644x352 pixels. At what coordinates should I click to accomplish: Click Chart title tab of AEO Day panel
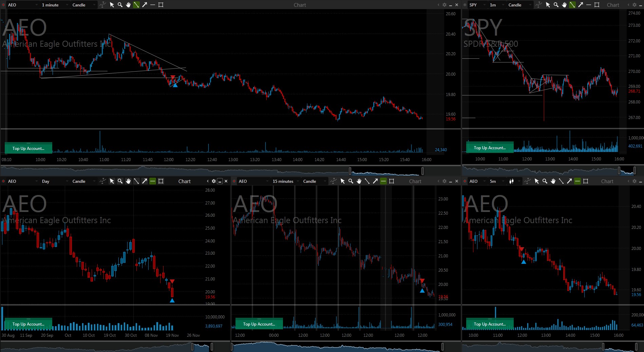[x=185, y=181]
